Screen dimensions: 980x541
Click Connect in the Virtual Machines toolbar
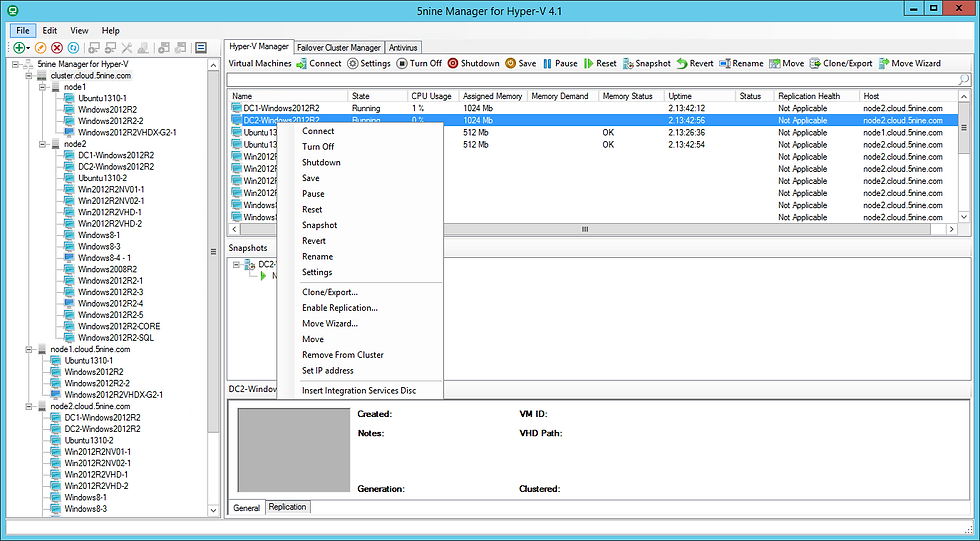pyautogui.click(x=319, y=63)
